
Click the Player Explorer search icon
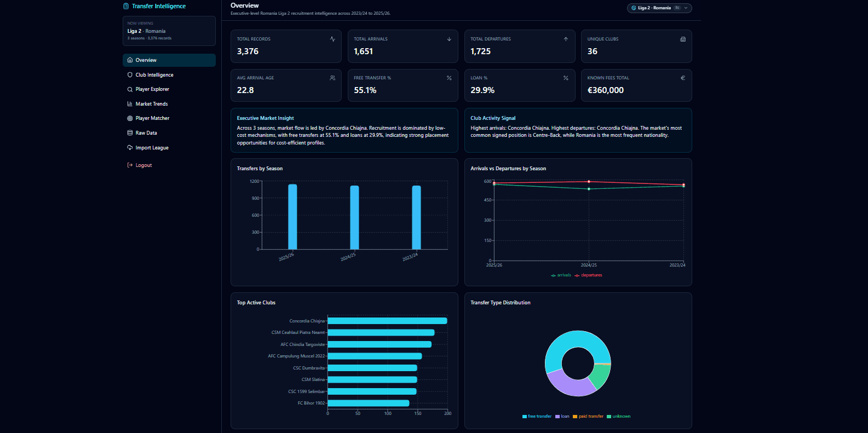pos(130,89)
